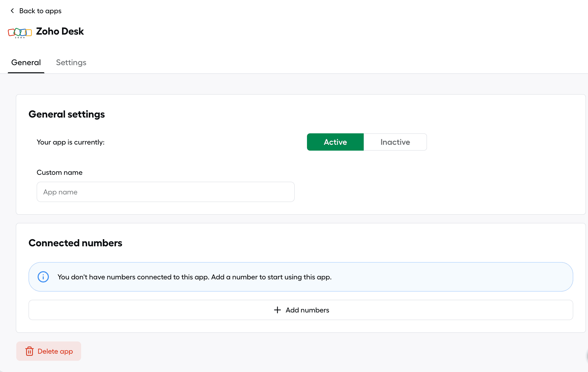Click the no-numbers-connected notice text

[x=195, y=277]
